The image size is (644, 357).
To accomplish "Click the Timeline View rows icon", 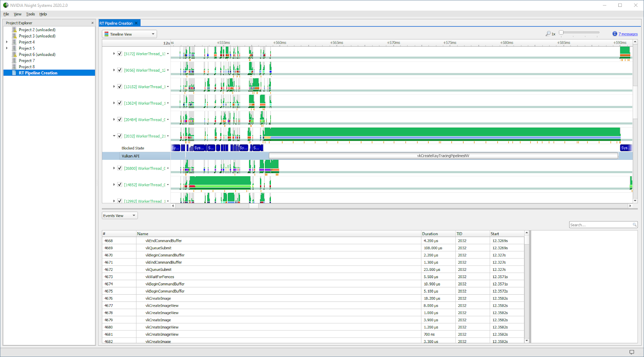I will (x=106, y=34).
